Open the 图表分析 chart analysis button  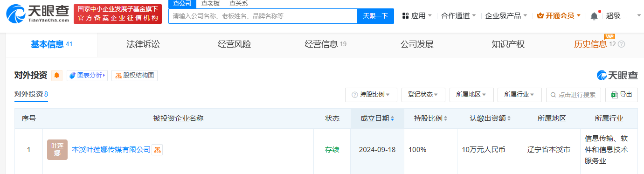tap(87, 75)
